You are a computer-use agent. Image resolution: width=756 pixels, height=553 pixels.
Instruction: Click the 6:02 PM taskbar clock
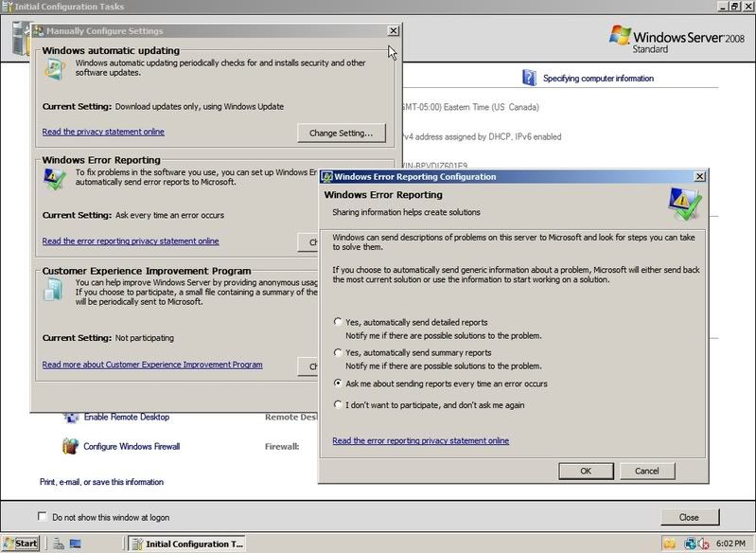tap(731, 544)
